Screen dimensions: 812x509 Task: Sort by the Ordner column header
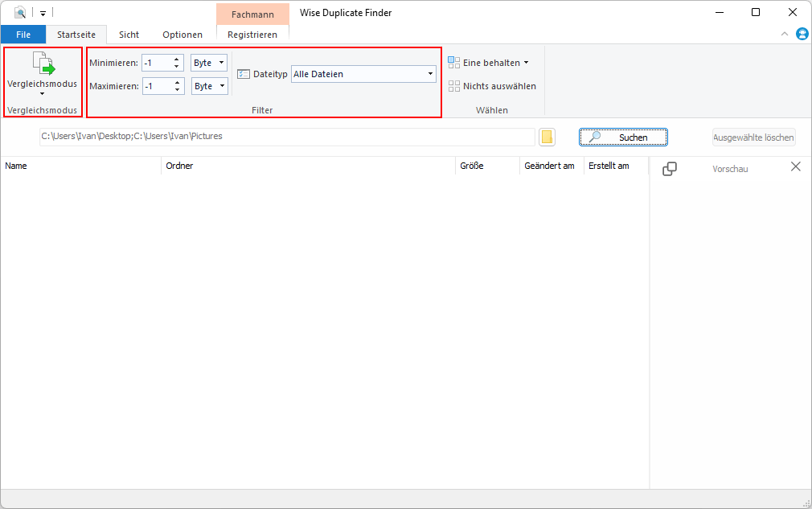tap(308, 166)
